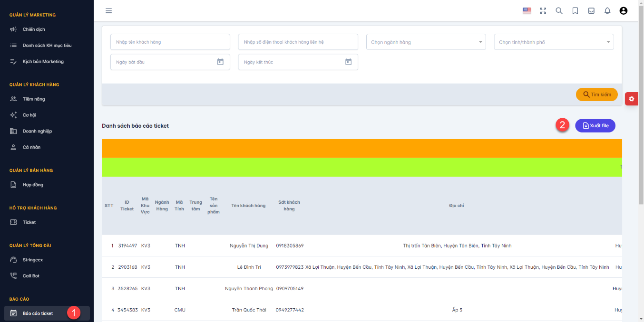
Task: Click the Danh sách KH mục tiêu list icon
Action: click(x=13, y=46)
